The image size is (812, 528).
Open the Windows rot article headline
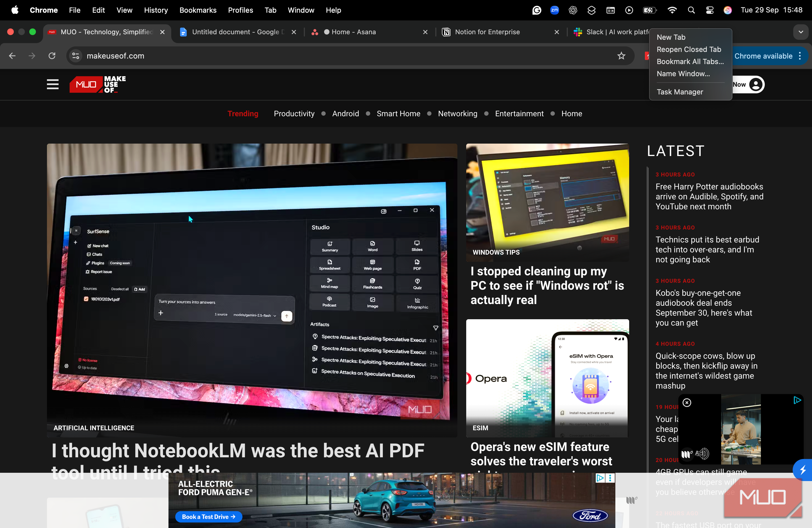pos(547,286)
